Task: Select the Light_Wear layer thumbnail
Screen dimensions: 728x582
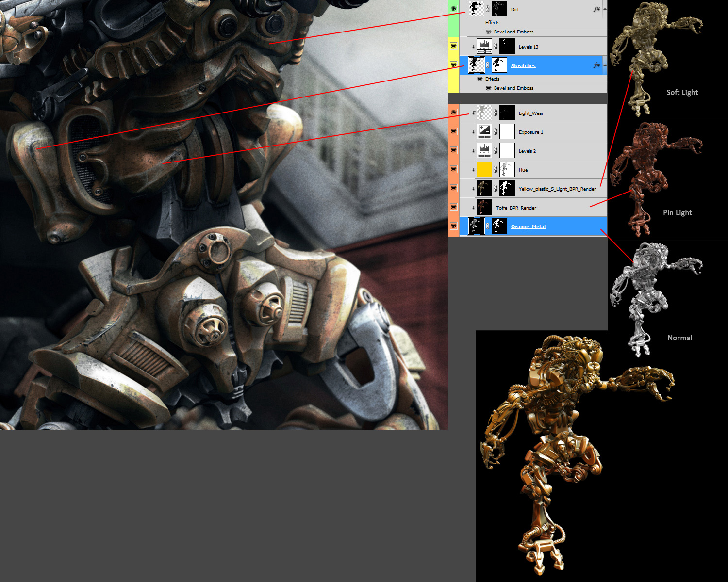Action: (484, 113)
